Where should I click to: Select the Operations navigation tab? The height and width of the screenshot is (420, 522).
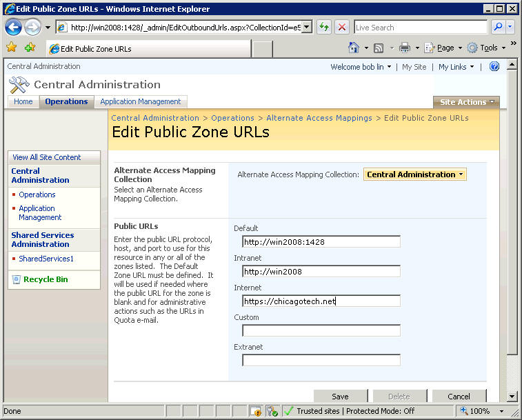click(x=67, y=101)
